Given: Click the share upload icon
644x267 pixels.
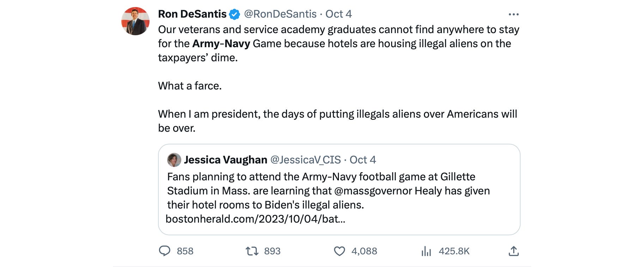Looking at the screenshot, I should click(514, 251).
